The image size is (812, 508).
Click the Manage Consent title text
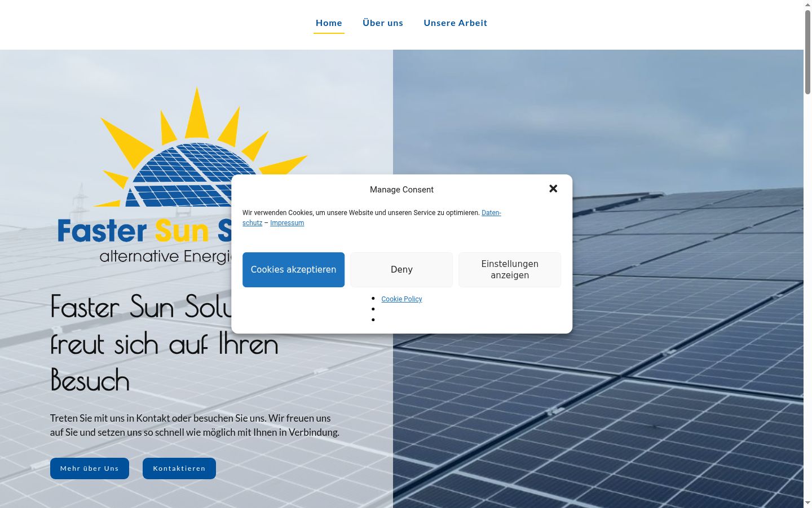pos(401,190)
